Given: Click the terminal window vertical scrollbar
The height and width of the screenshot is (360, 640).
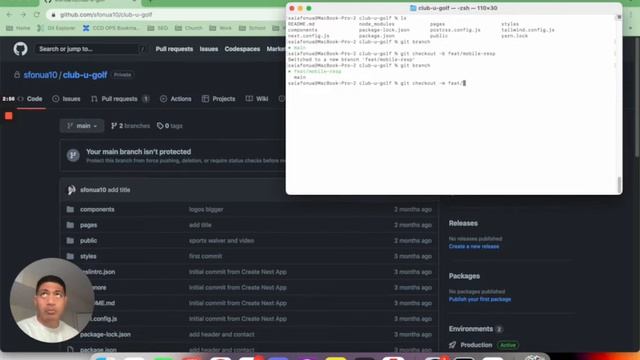Looking at the screenshot, I should click(x=619, y=184).
